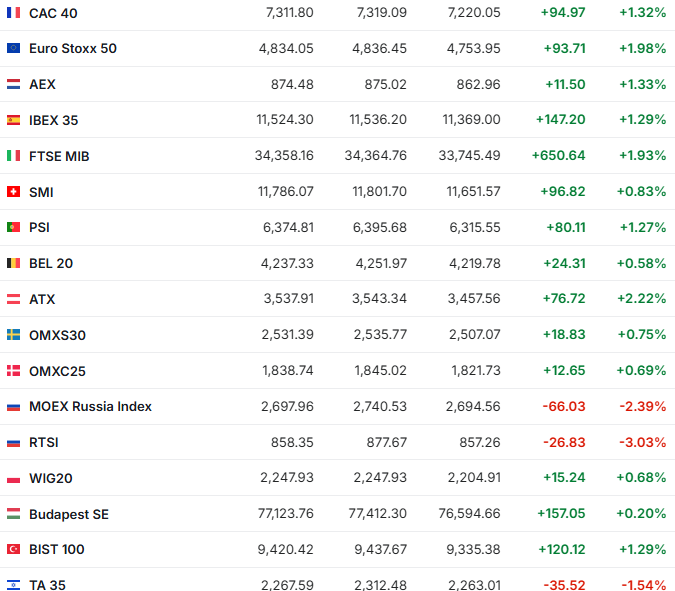Open the Budapest SE index link
675x591 pixels.
(x=68, y=514)
